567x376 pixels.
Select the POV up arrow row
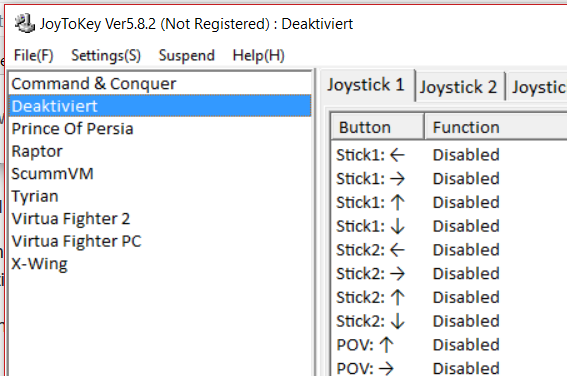(449, 345)
